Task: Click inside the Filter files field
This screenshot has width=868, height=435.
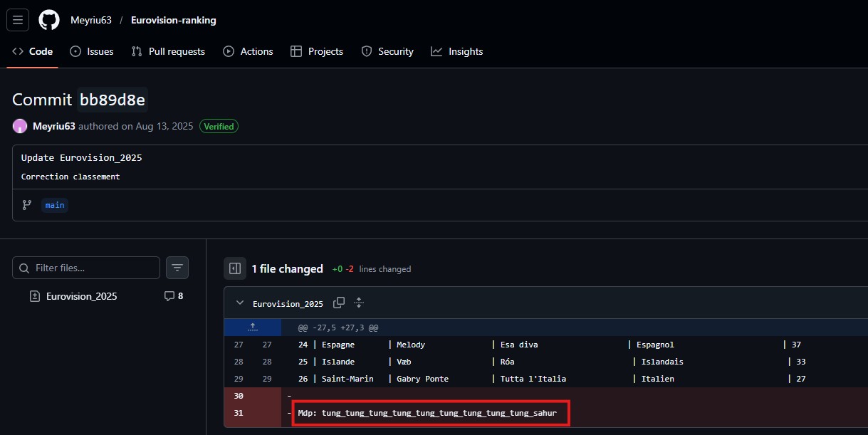Action: click(93, 268)
